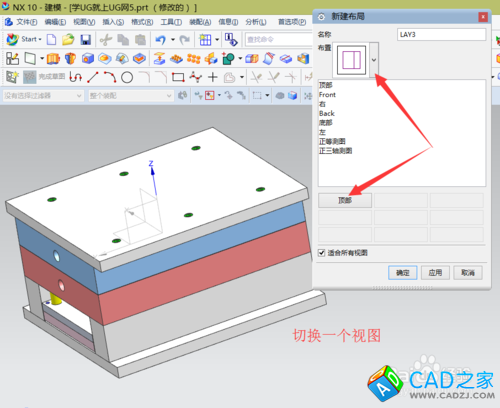Image resolution: width=500 pixels, height=408 pixels.
Task: Create a new file with blank page icon
Action: (51, 40)
